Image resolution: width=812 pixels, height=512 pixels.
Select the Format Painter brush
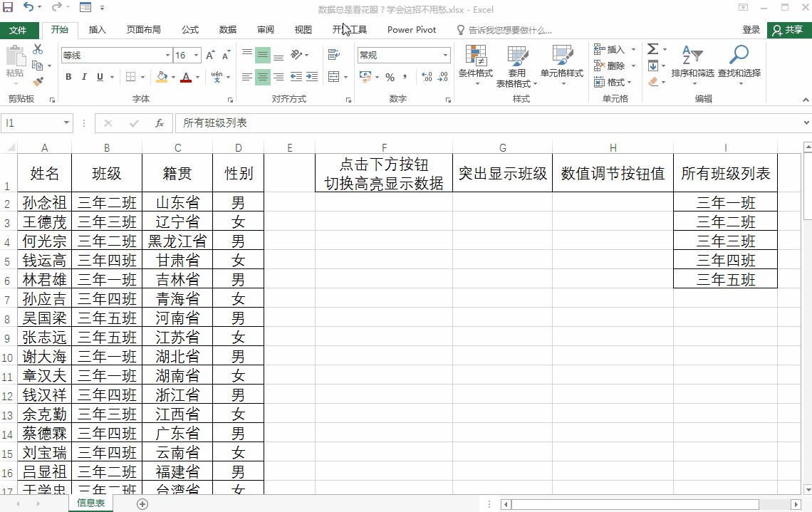38,81
